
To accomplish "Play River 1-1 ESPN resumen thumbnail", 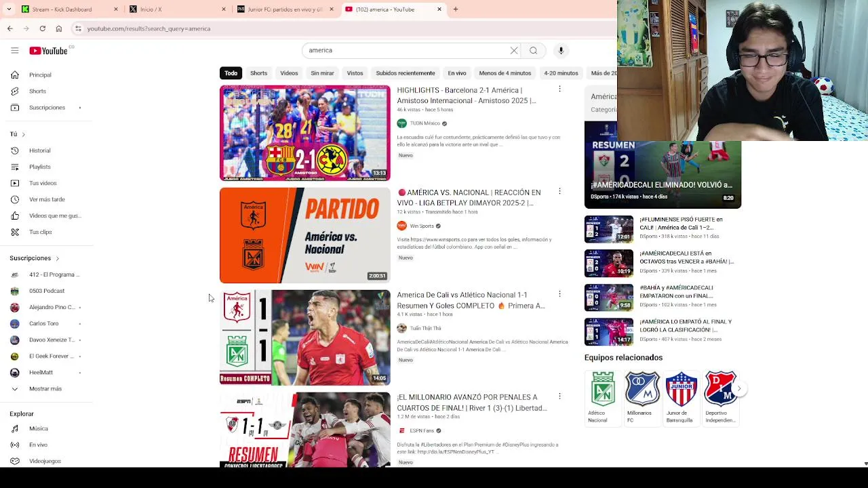I will point(305,430).
